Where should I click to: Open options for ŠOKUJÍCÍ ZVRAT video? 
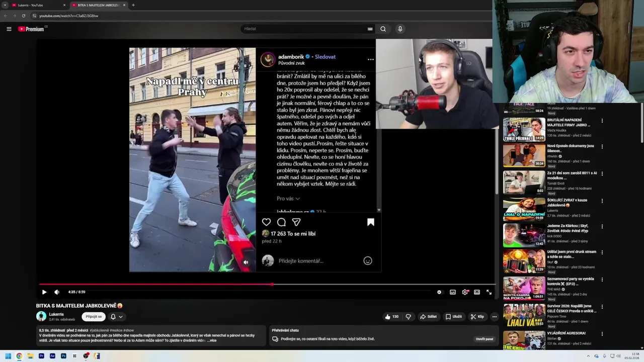pyautogui.click(x=602, y=201)
